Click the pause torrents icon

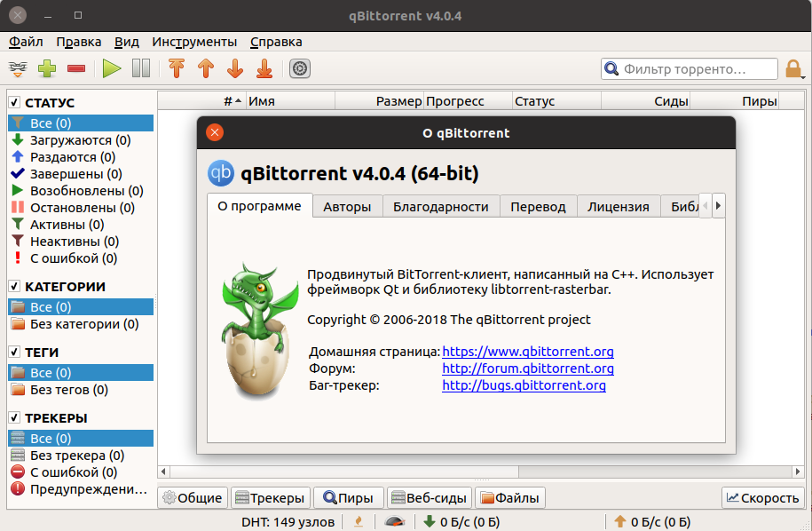(x=141, y=68)
